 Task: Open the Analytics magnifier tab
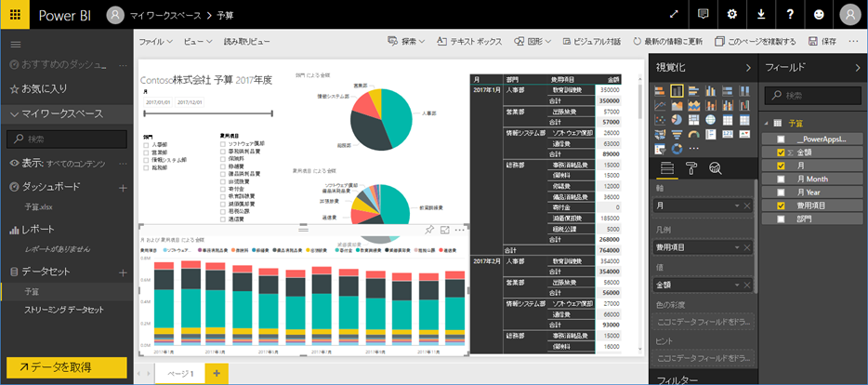715,167
